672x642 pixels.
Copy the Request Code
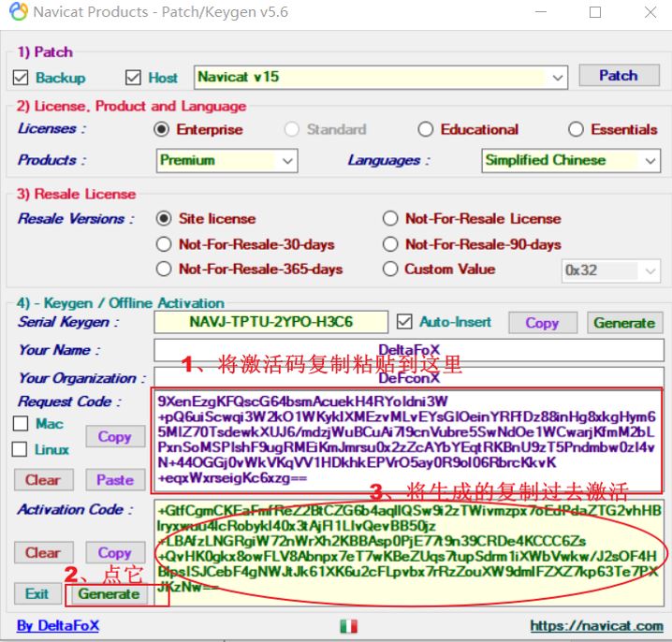pyautogui.click(x=115, y=437)
